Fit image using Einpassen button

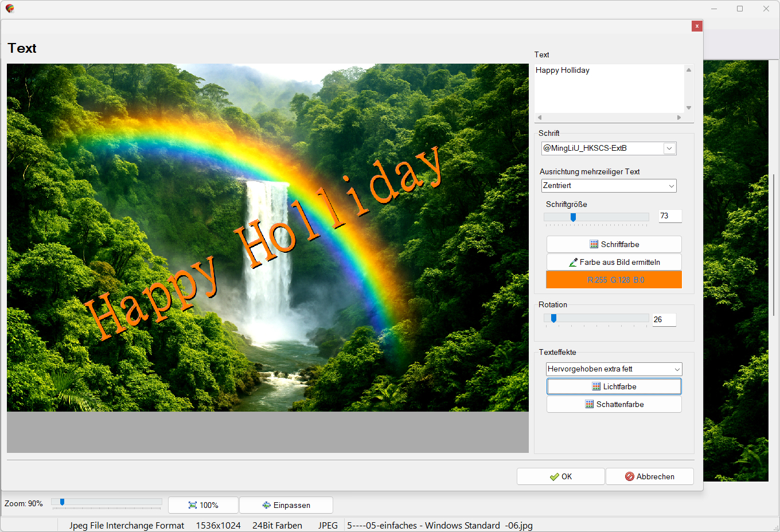click(x=286, y=505)
